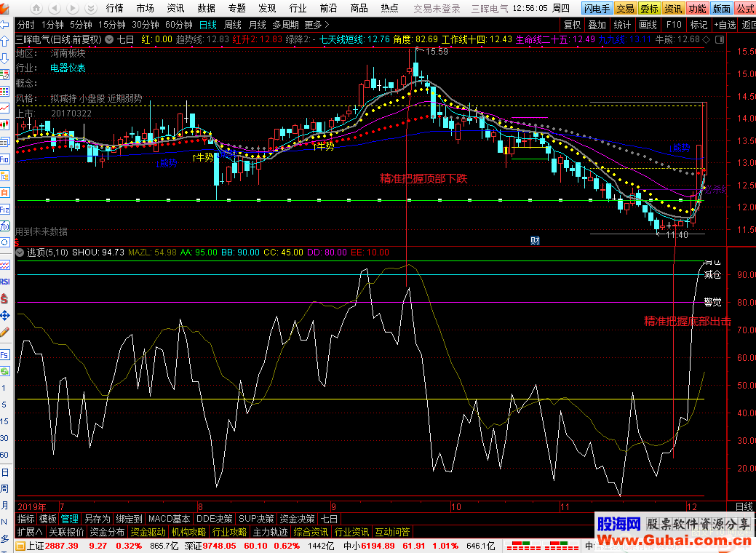Click the wave indicator sidebar icon
756x553 pixels.
pyautogui.click(x=5, y=265)
